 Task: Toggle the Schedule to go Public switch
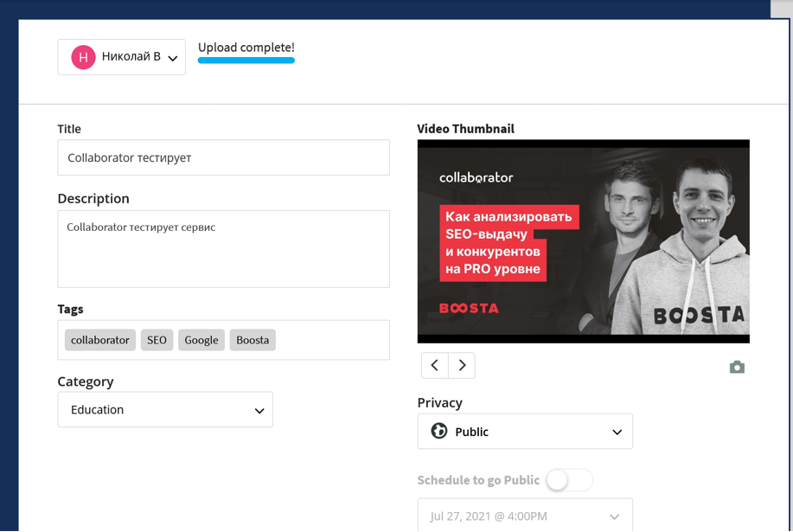tap(569, 480)
